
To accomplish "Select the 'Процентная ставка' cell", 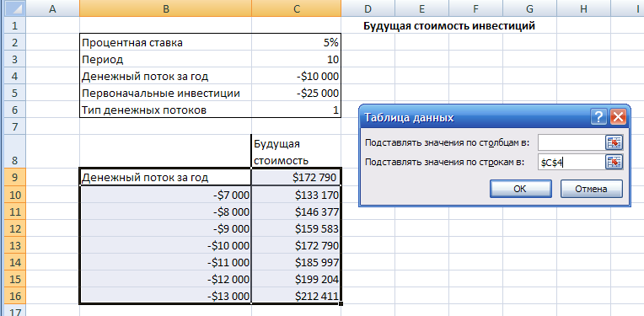I will pos(165,42).
